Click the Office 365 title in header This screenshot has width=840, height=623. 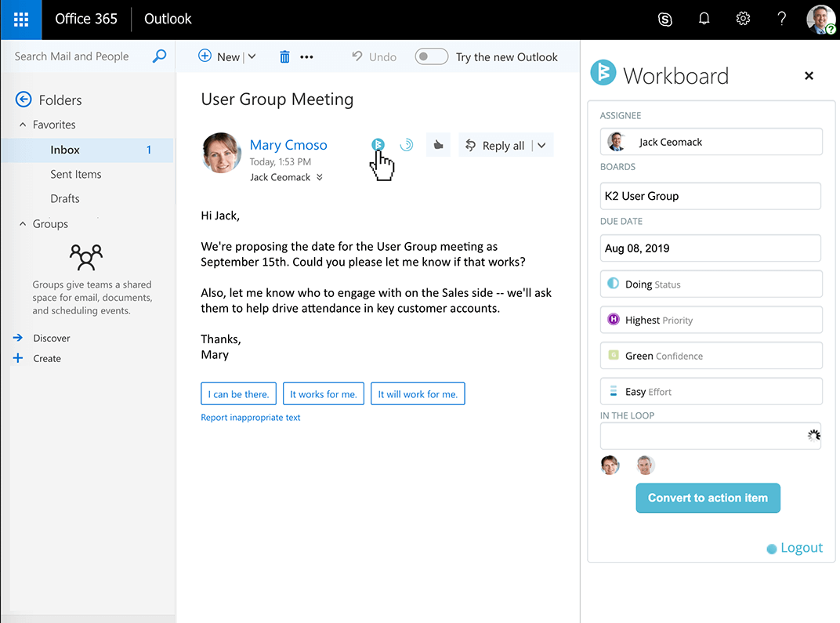pos(86,19)
